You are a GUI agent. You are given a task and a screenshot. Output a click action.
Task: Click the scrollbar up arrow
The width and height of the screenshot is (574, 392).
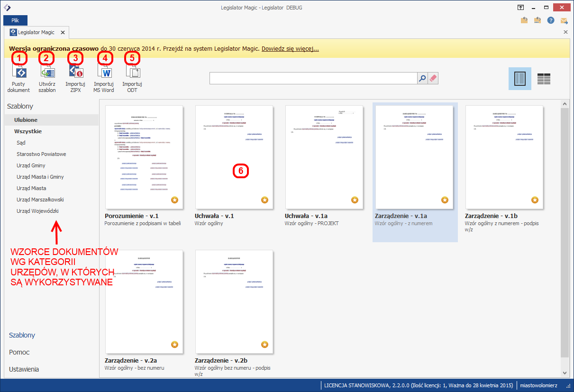564,103
